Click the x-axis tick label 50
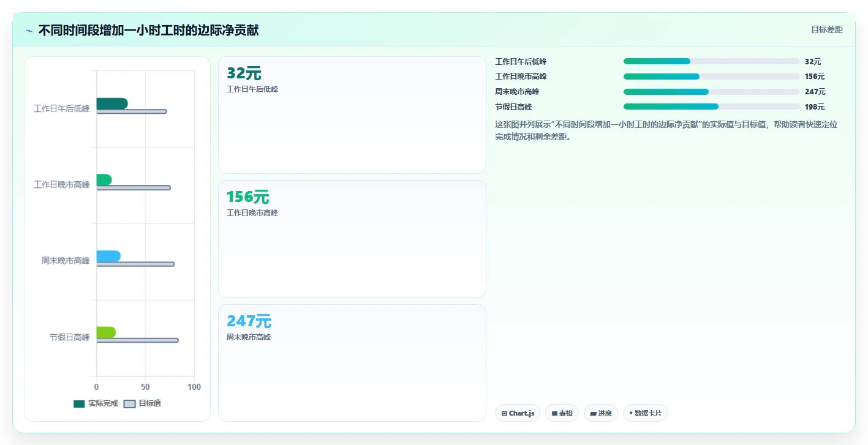 [145, 387]
